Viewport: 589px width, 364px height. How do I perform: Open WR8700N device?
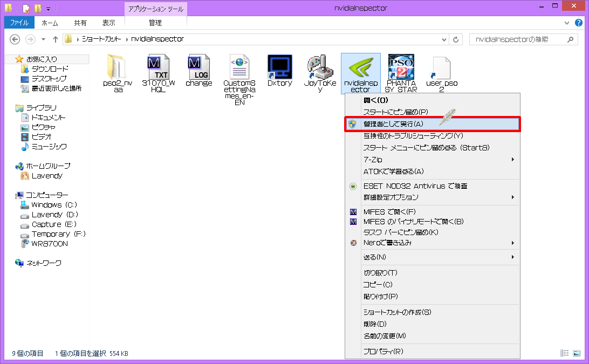coord(50,244)
